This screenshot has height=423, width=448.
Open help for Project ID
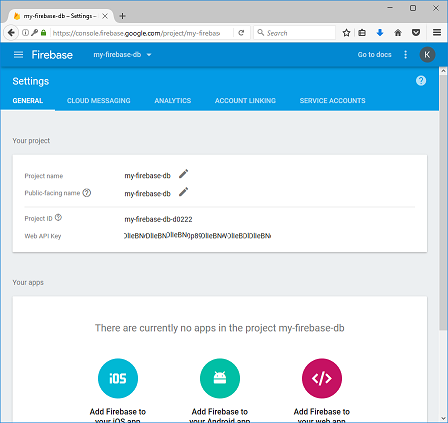pyautogui.click(x=58, y=217)
